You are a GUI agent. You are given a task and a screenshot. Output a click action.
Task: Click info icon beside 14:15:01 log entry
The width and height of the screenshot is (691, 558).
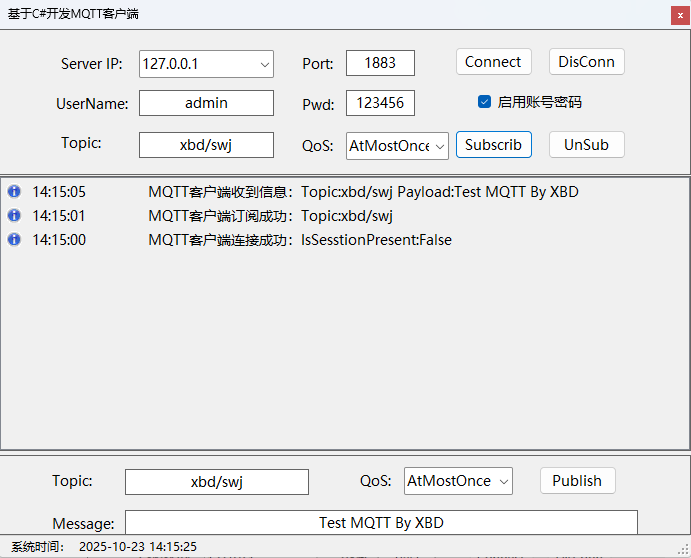pos(14,216)
